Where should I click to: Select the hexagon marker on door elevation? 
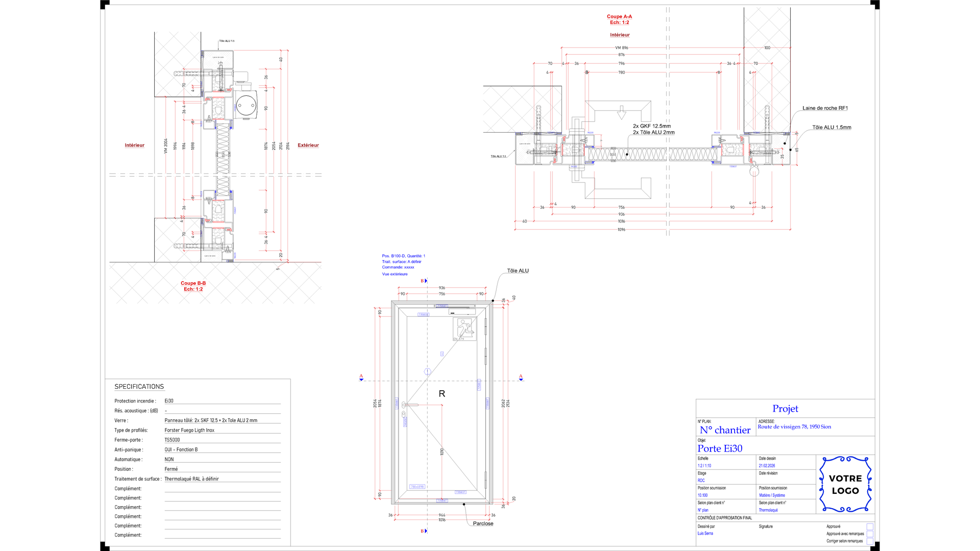click(427, 371)
